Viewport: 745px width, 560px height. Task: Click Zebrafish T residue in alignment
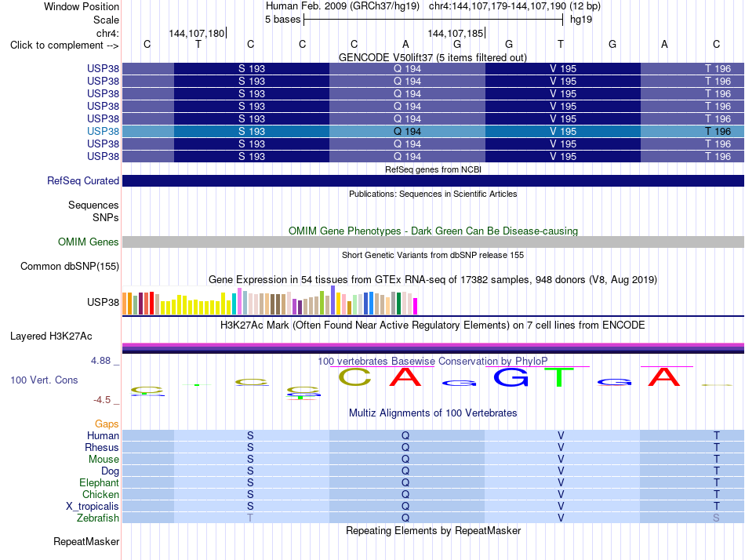[x=250, y=518]
